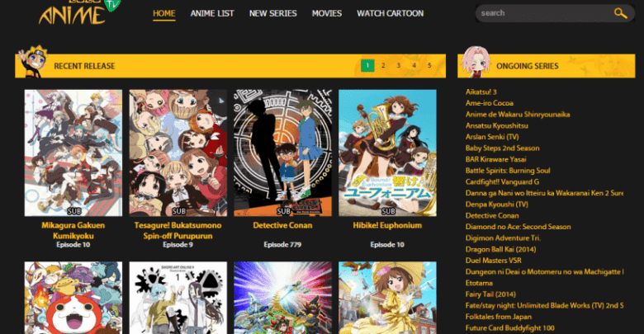Open Digimon Adventure Tri. link

pyautogui.click(x=503, y=238)
